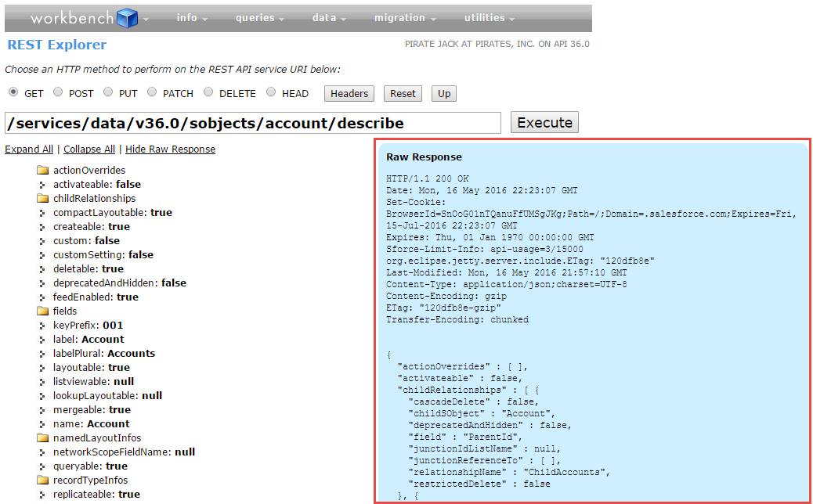Click the bullet icon beside compactLayoutable
The image size is (813, 504).
[x=42, y=213]
